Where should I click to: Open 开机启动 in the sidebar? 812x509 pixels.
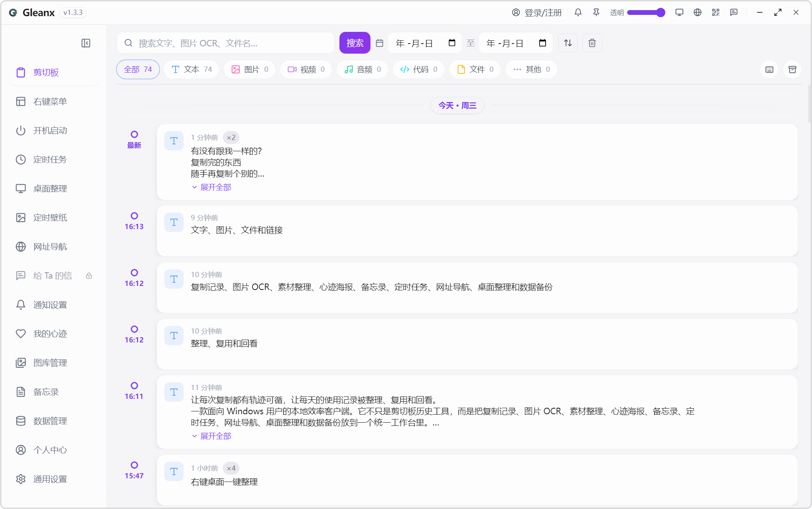(x=54, y=131)
